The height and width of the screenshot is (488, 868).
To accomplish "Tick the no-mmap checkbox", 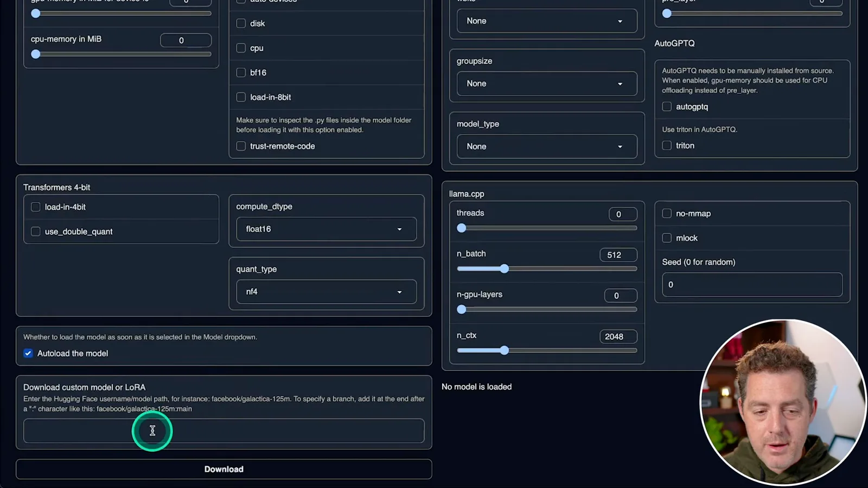I will pyautogui.click(x=667, y=213).
